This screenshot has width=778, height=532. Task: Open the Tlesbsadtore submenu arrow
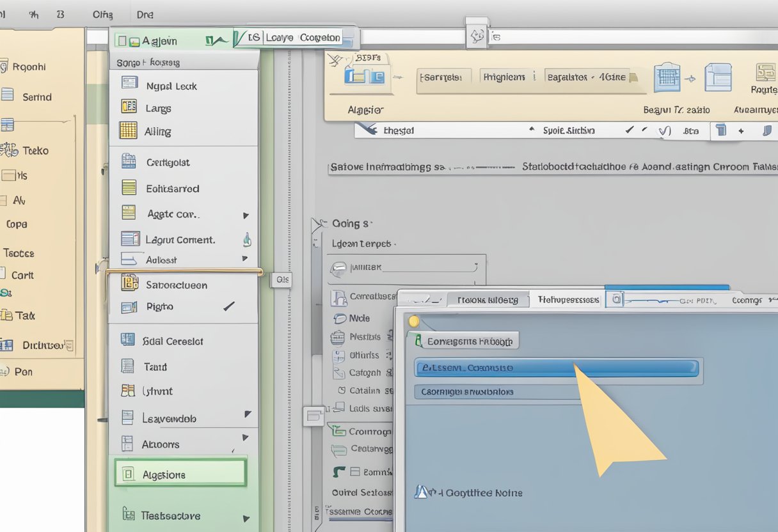[246, 518]
